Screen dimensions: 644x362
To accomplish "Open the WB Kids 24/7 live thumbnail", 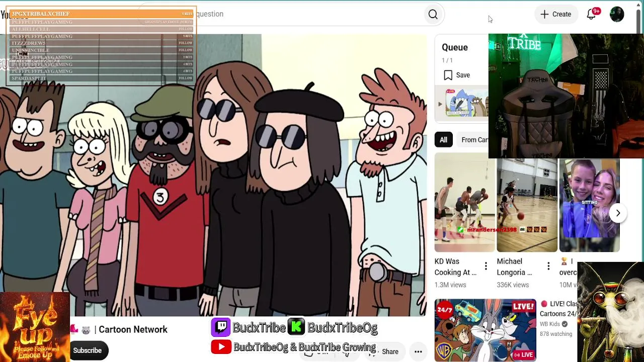I will tap(485, 330).
